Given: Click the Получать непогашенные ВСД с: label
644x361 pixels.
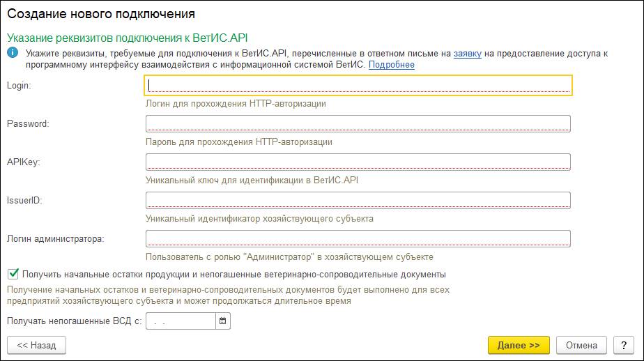Looking at the screenshot, I should (75, 321).
